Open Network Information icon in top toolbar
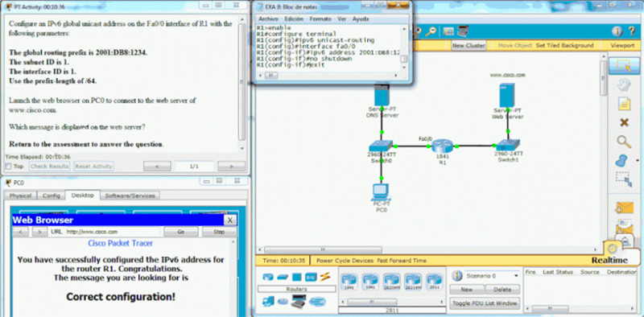Screen dimensions: 644x317 [617, 31]
